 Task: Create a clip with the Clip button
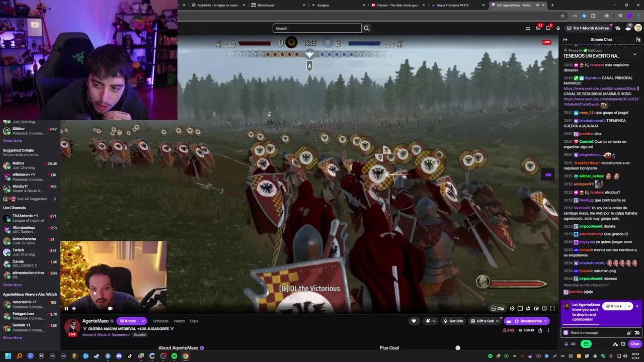click(498, 309)
